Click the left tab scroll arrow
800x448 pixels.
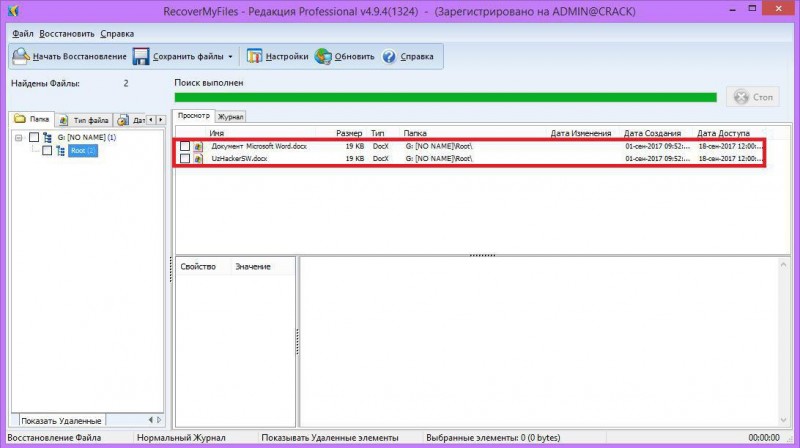(151, 119)
